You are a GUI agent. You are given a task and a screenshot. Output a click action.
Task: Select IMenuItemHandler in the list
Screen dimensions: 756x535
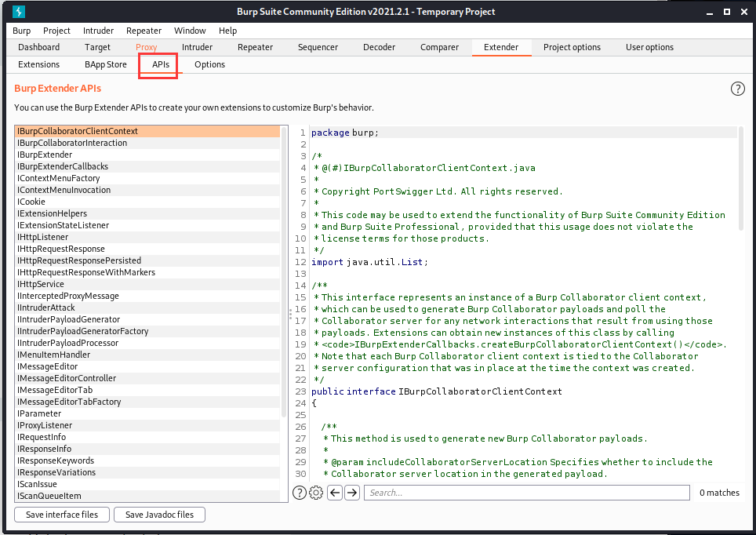point(147,355)
